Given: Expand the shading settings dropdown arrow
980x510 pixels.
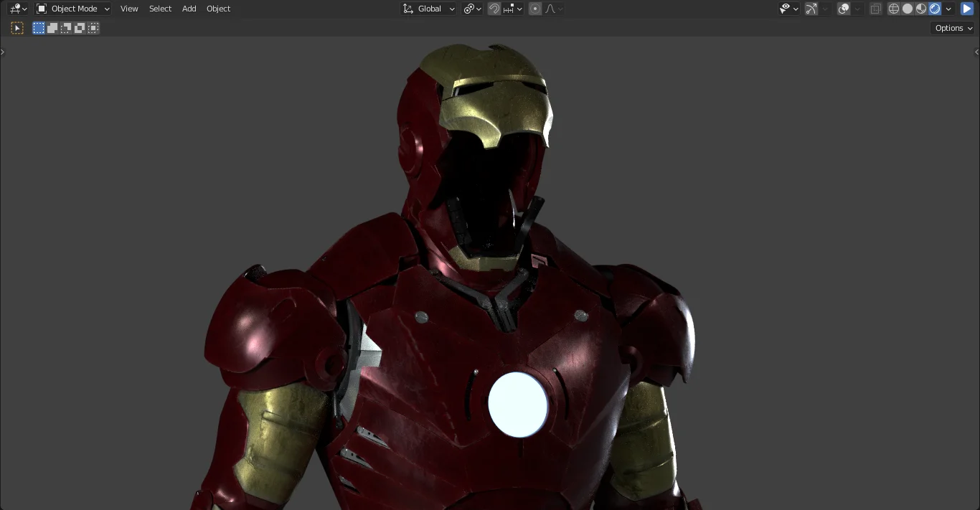Looking at the screenshot, I should click(x=948, y=8).
